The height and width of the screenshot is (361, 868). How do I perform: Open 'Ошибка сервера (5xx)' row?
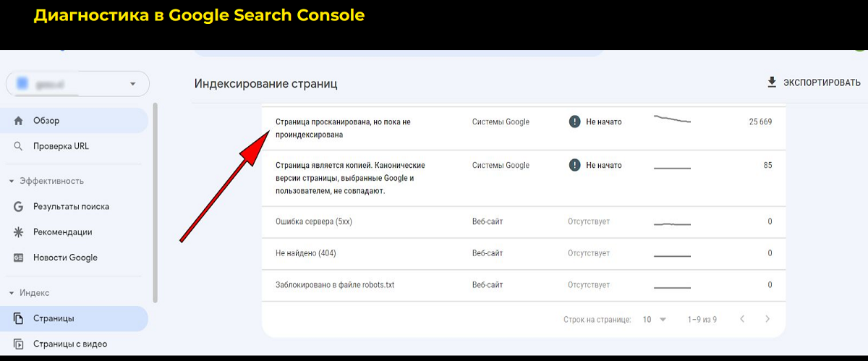pyautogui.click(x=314, y=221)
